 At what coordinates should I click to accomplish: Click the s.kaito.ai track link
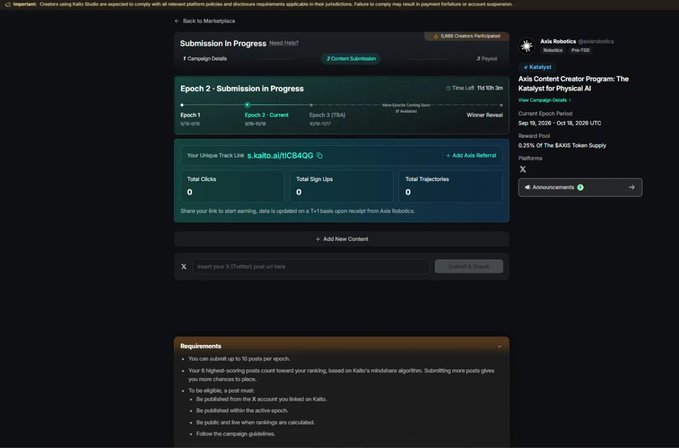pyautogui.click(x=280, y=155)
